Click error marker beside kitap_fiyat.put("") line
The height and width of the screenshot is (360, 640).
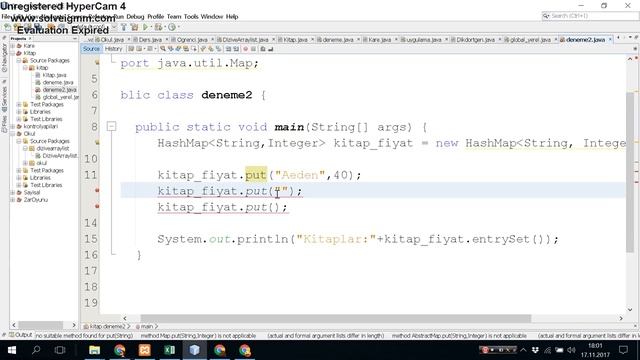[x=97, y=190]
